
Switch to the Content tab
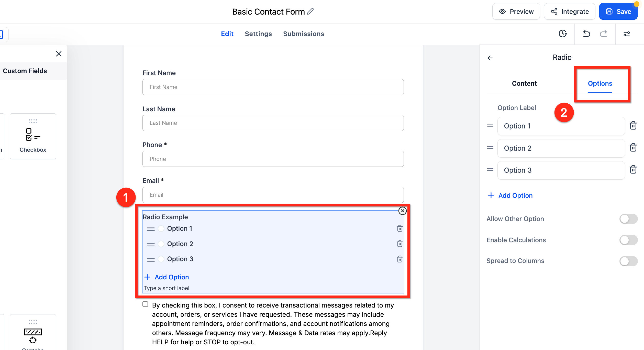pyautogui.click(x=524, y=83)
